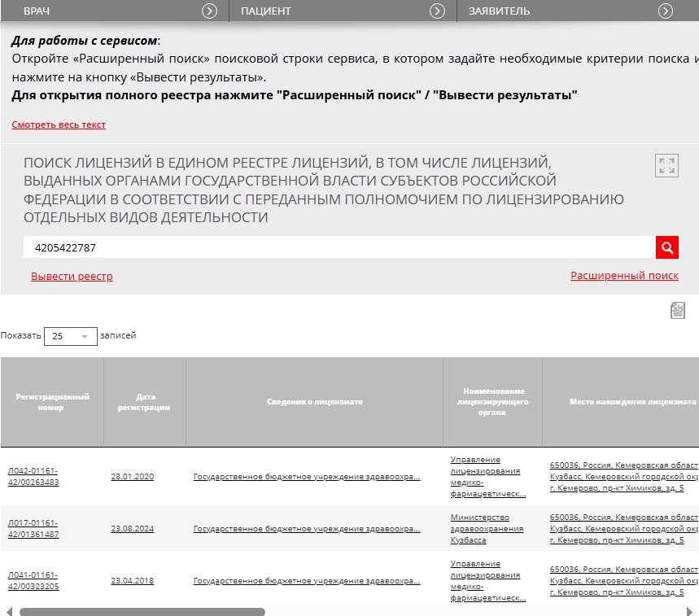The image size is (699, 616).
Task: Open license Л017-01161-42/01361487
Action: (33, 528)
